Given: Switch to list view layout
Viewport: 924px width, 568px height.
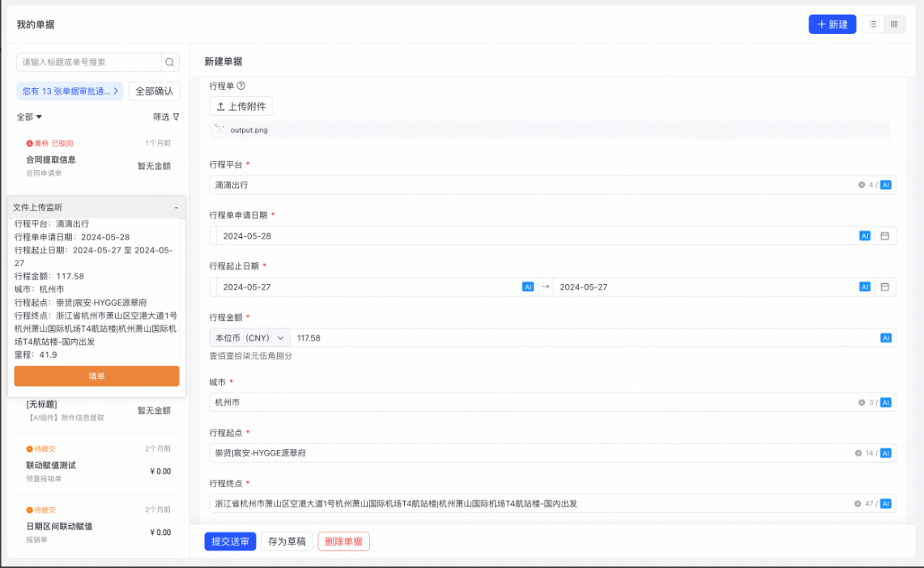Looking at the screenshot, I should pyautogui.click(x=873, y=24).
